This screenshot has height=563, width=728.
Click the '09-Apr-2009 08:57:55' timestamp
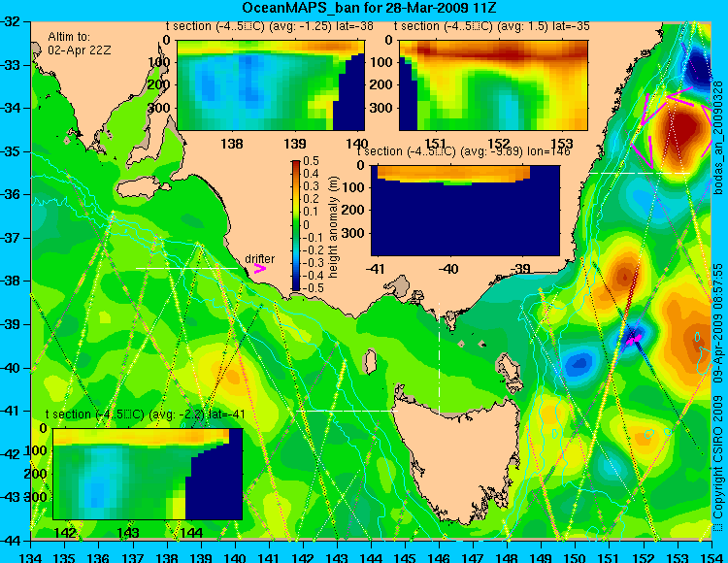click(x=717, y=322)
